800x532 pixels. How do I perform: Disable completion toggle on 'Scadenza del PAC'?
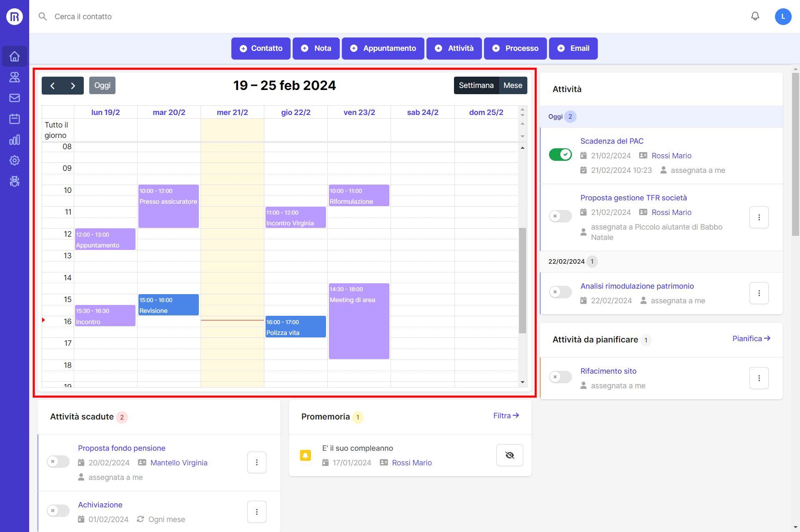560,154
